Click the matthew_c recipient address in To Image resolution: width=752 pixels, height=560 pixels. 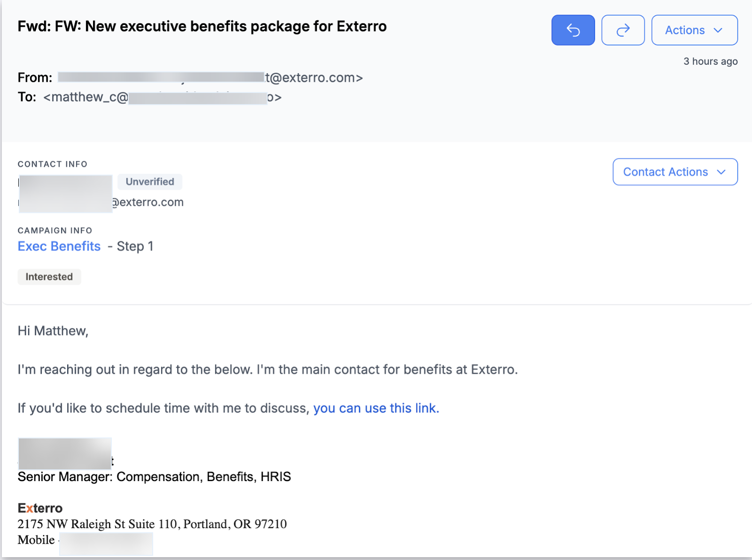pos(86,97)
